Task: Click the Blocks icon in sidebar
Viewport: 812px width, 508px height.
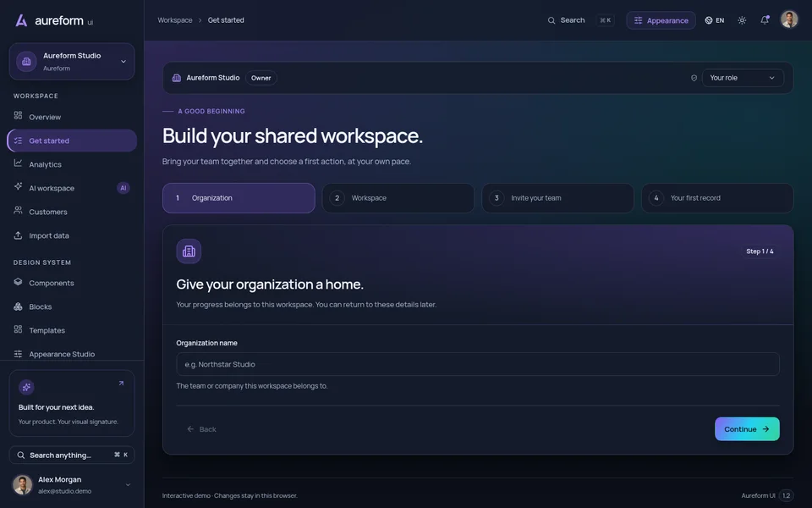Action: coord(18,306)
